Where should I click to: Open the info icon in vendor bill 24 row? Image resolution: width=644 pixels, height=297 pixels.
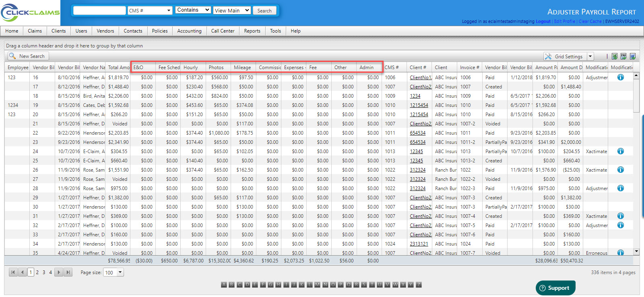(621, 151)
